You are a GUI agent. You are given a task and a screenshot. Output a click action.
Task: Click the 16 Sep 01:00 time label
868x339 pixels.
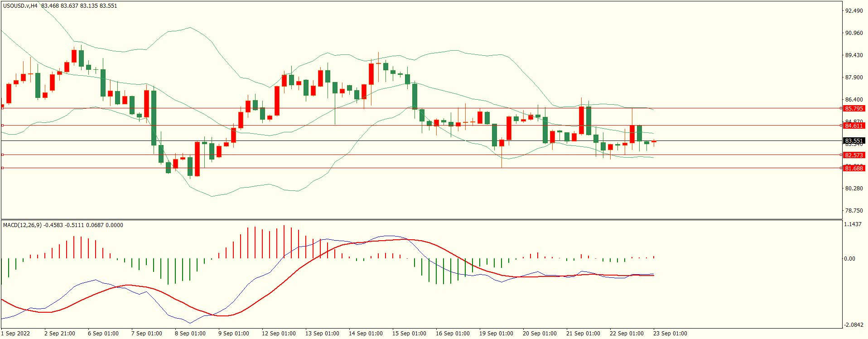(453, 334)
